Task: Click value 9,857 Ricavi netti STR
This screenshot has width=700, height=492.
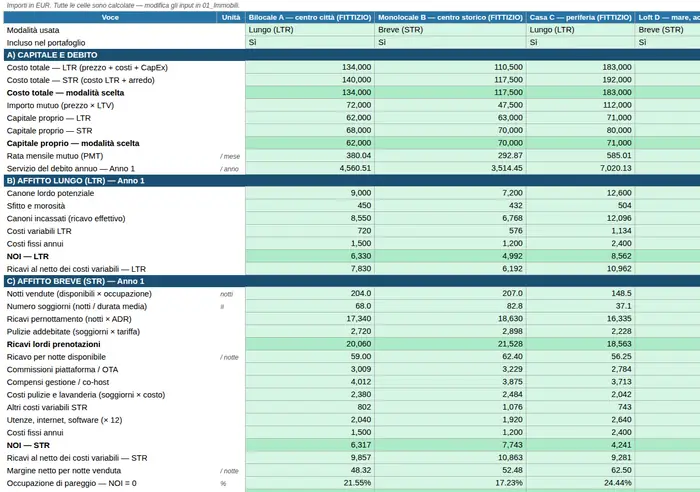Action: coord(361,457)
